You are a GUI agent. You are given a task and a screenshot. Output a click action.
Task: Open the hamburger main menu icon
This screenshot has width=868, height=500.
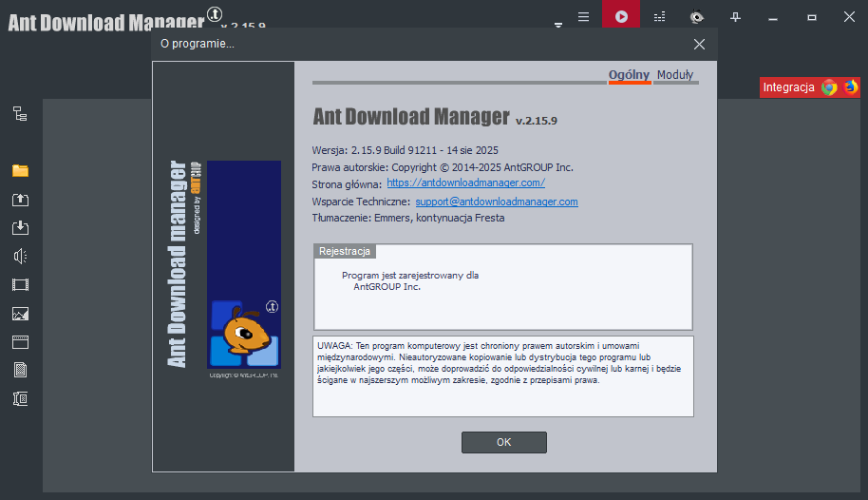coord(583,16)
